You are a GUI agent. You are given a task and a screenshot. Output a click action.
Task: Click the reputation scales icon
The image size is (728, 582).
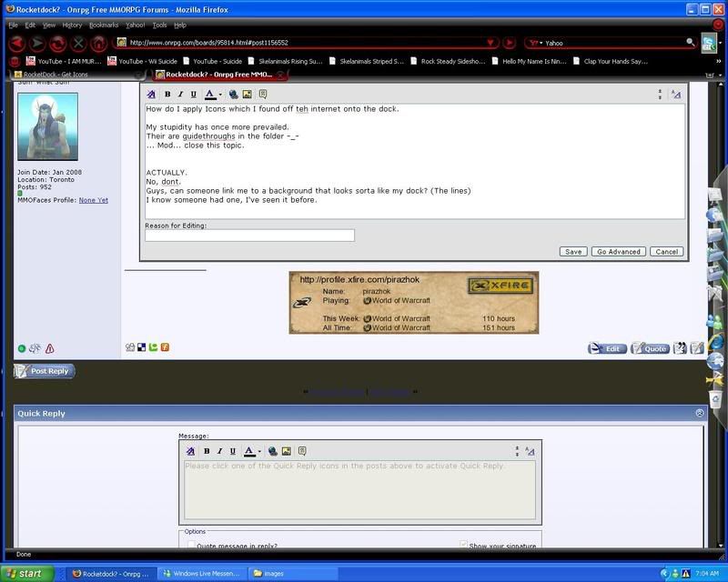(x=35, y=348)
